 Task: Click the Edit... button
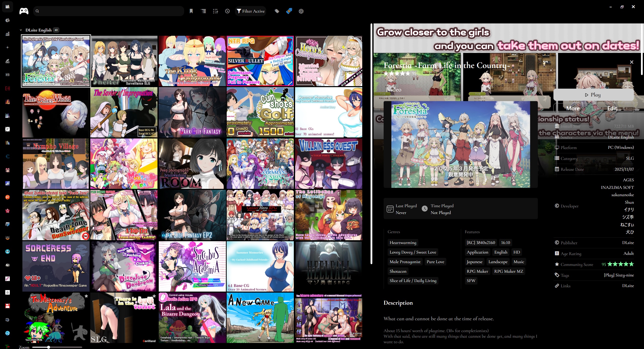pyautogui.click(x=614, y=108)
